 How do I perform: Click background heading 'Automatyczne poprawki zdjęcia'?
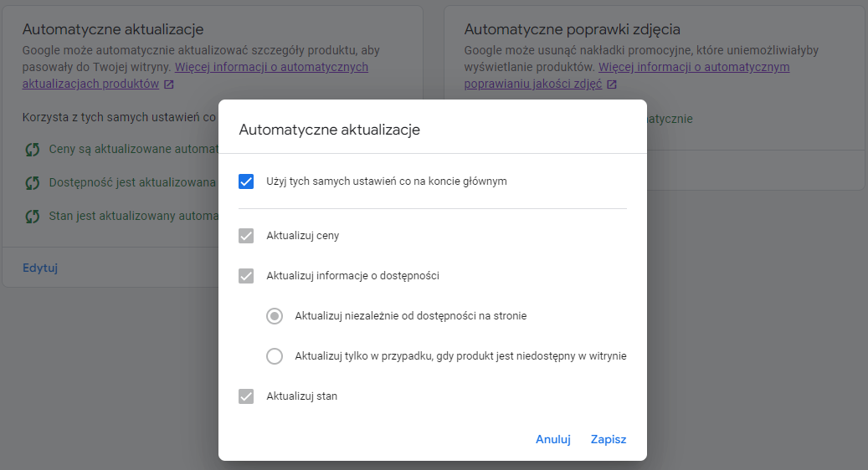[572, 29]
